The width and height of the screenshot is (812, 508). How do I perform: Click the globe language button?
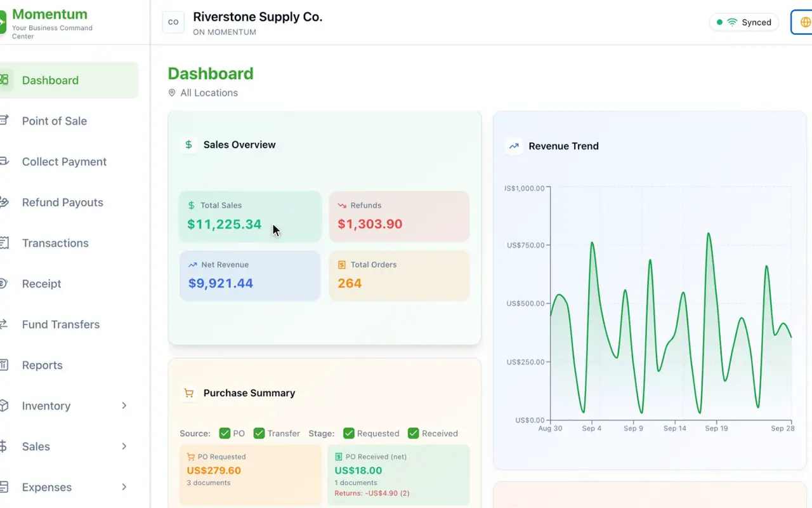pyautogui.click(x=802, y=22)
